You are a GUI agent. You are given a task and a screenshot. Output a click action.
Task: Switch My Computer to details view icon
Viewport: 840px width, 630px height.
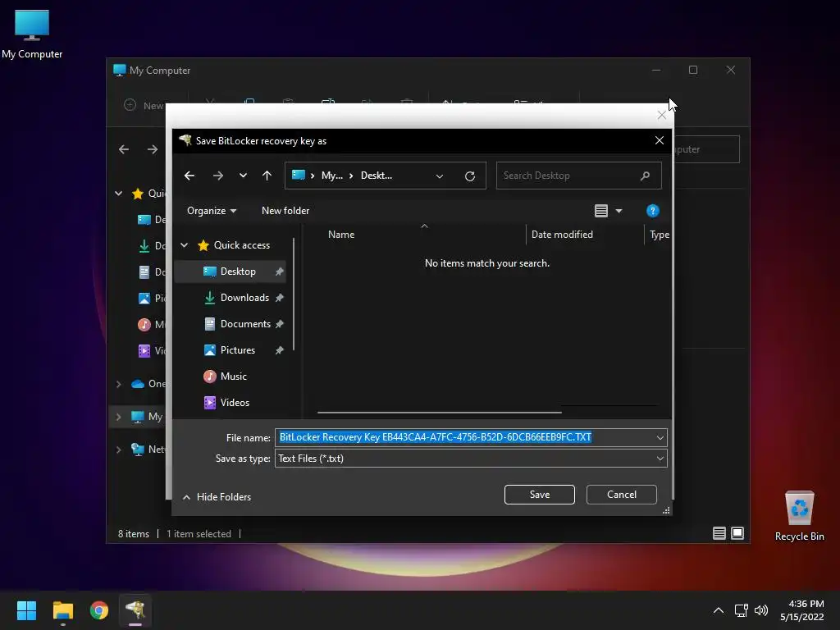coord(719,533)
